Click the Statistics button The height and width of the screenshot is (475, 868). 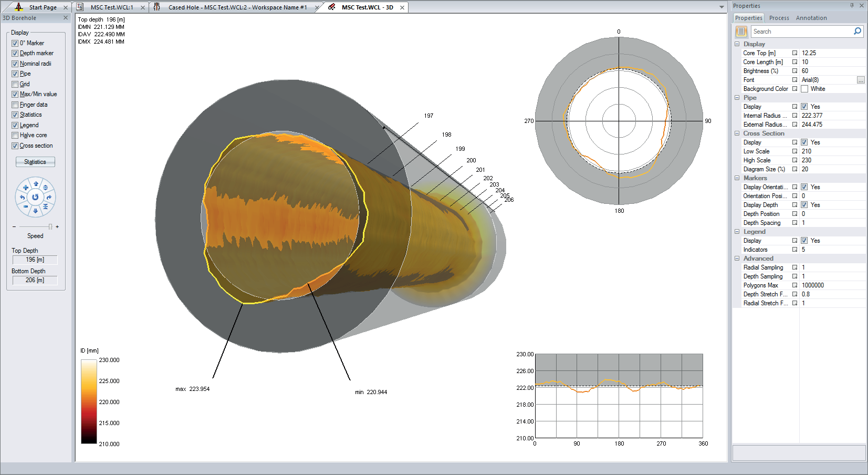pyautogui.click(x=35, y=161)
